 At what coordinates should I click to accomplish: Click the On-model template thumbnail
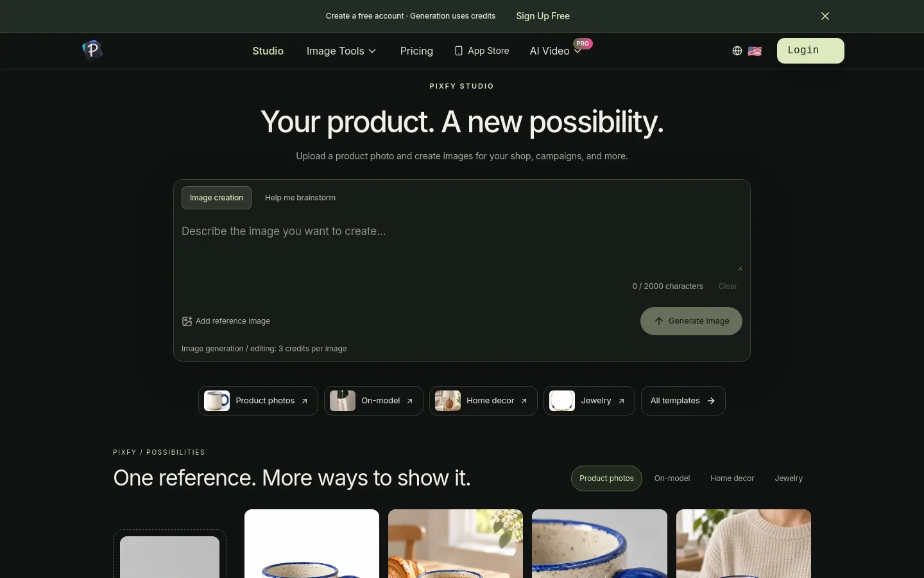point(343,401)
